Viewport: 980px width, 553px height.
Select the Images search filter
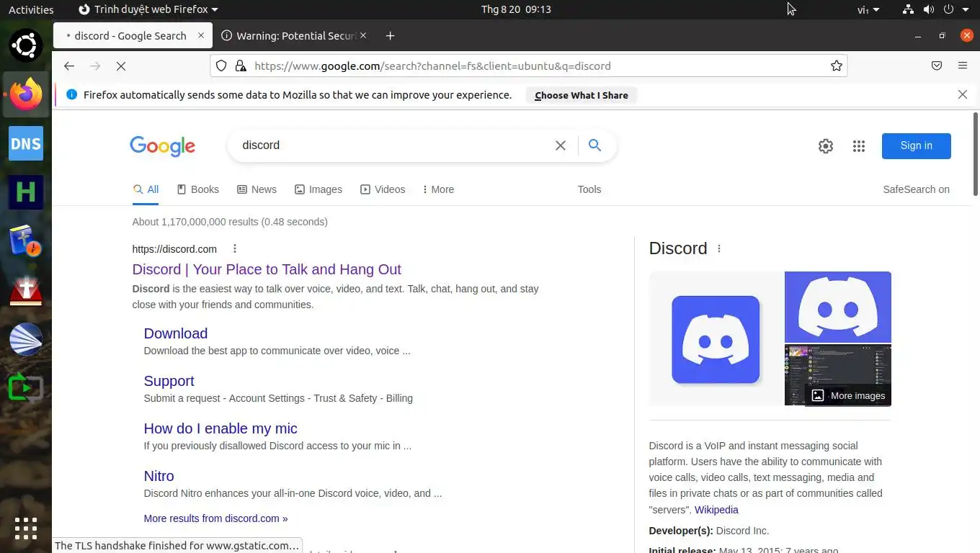tap(318, 189)
